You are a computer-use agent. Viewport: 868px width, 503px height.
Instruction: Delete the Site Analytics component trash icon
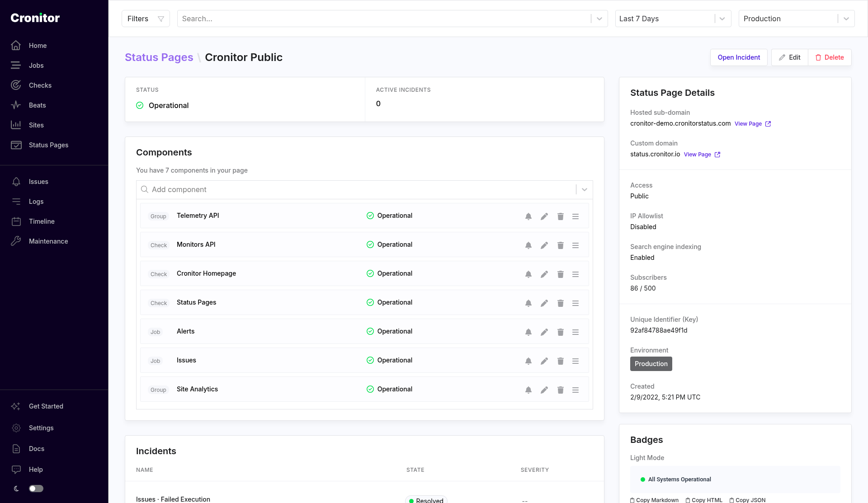(x=560, y=390)
